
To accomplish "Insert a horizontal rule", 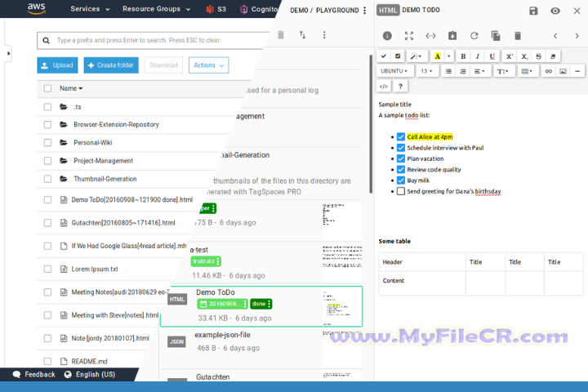I will (577, 71).
